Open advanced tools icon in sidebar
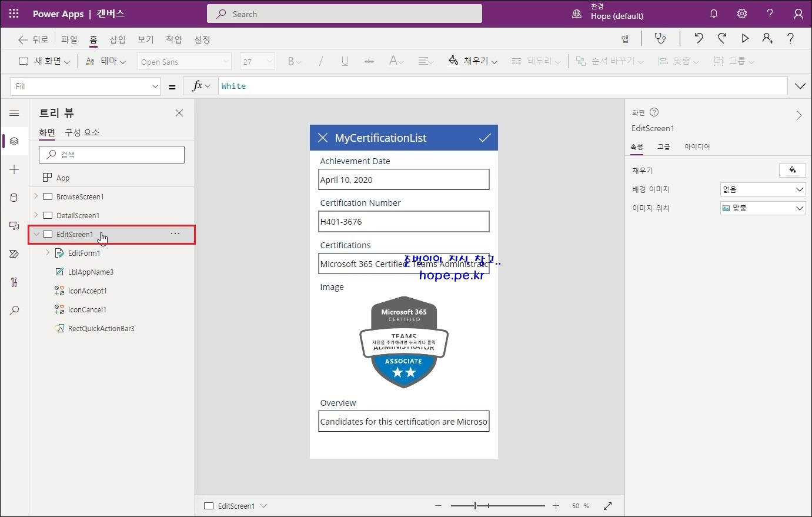This screenshot has height=517, width=812. pyautogui.click(x=15, y=282)
